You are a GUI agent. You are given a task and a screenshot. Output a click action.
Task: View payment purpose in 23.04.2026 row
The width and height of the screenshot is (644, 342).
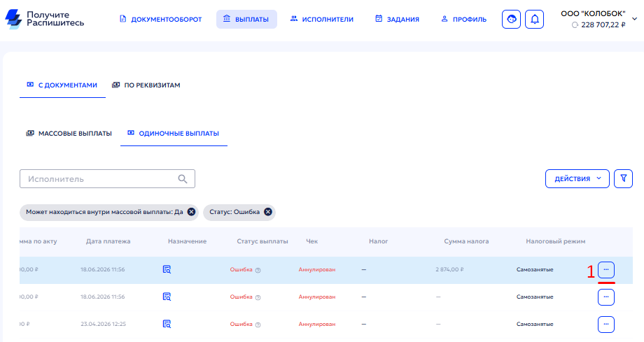[167, 324]
